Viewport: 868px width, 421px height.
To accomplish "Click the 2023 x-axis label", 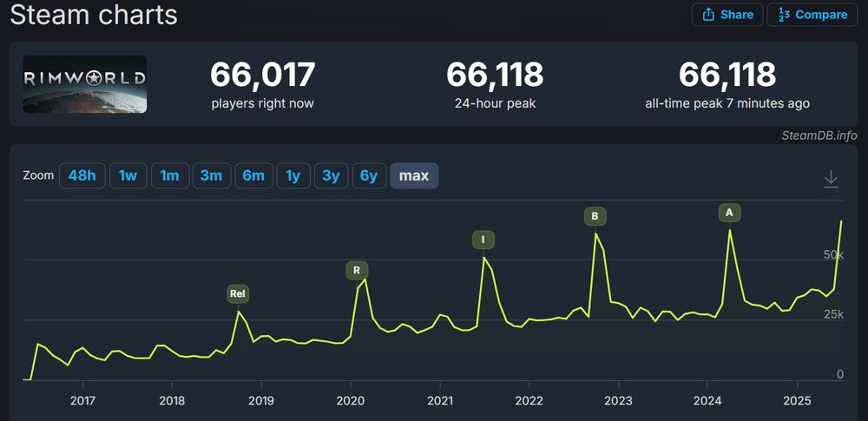I will [x=618, y=401].
